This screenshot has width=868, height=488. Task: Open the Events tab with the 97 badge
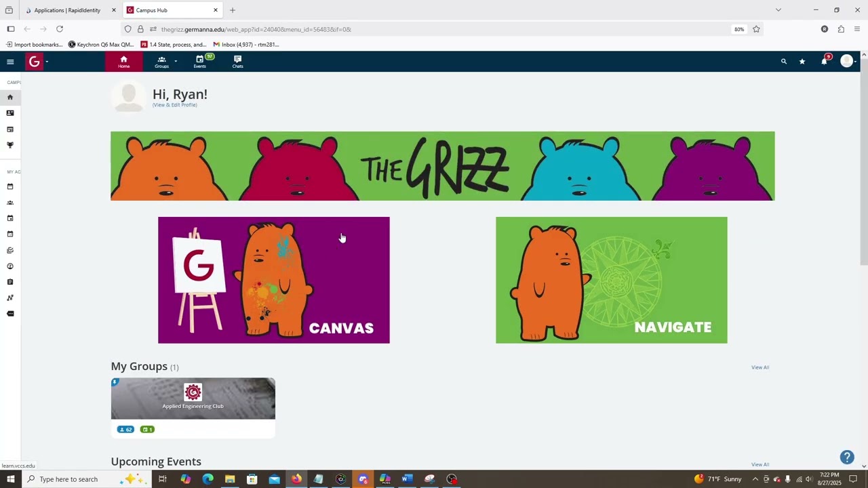[x=200, y=62]
